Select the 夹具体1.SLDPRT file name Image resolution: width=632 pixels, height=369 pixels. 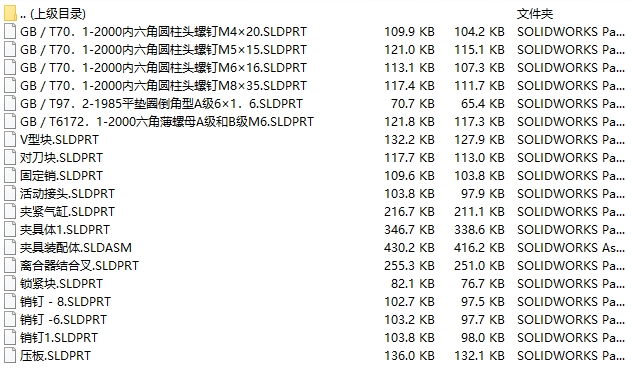(65, 229)
